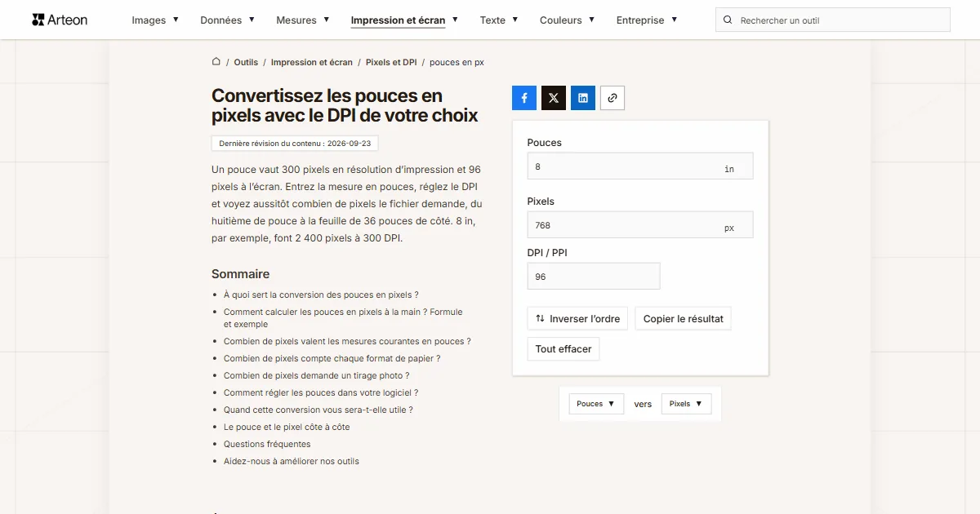This screenshot has width=980, height=514.
Task: Jump to tirage photo section
Action: pyautogui.click(x=316, y=375)
